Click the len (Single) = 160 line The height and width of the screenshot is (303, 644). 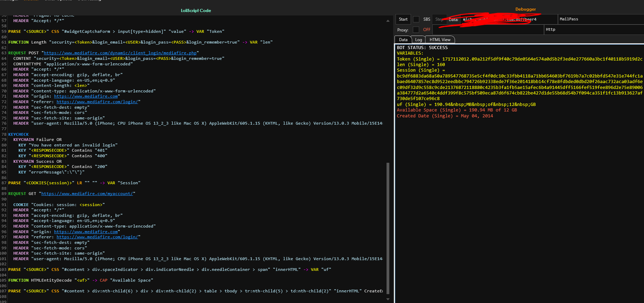point(421,64)
